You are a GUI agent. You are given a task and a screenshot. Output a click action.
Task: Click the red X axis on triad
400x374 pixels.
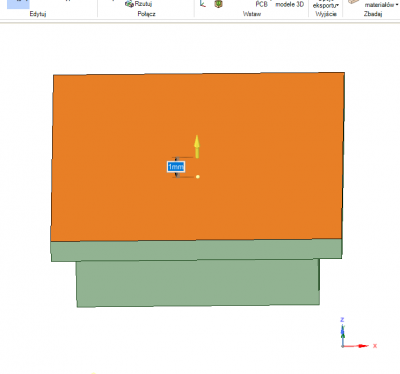tap(356, 346)
